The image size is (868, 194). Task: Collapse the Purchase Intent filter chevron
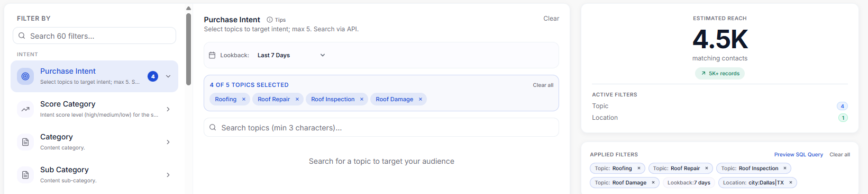click(168, 76)
